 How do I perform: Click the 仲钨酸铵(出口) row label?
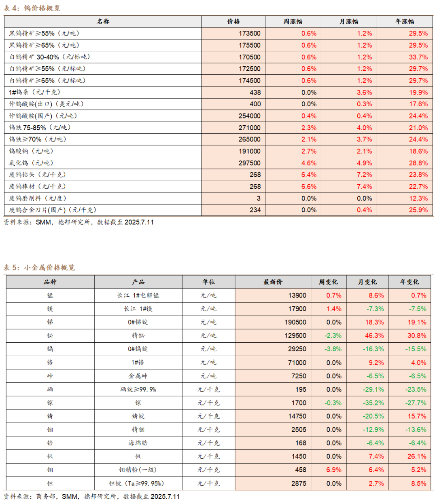pos(47,104)
